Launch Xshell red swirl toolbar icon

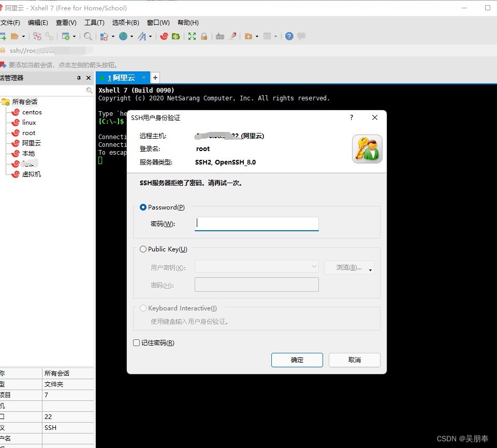coord(164,36)
